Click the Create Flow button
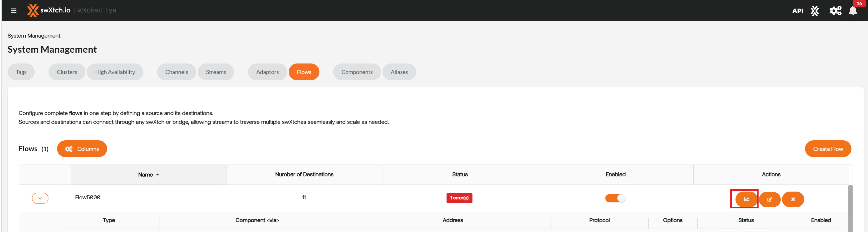This screenshot has height=232, width=868. click(828, 149)
